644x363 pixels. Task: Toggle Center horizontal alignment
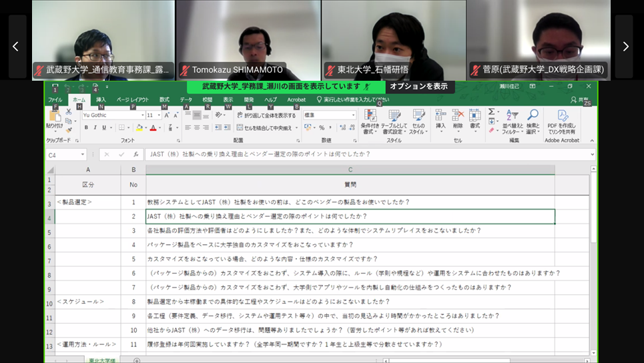(197, 127)
